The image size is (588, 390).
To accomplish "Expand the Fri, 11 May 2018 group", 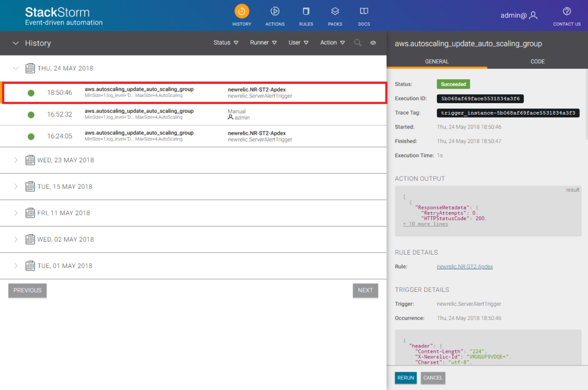I will tap(16, 213).
